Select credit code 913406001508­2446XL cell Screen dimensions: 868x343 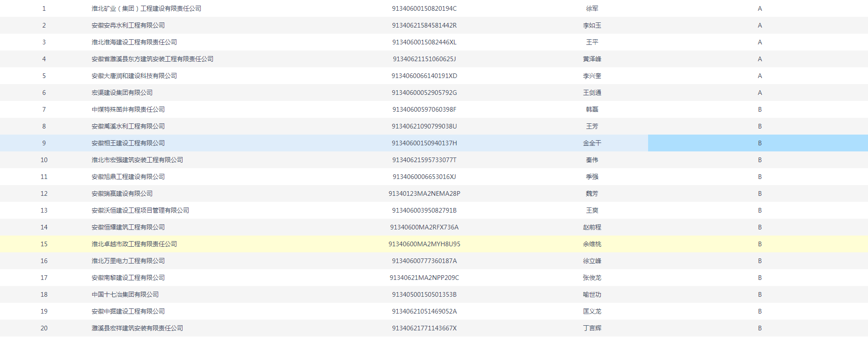coord(424,42)
